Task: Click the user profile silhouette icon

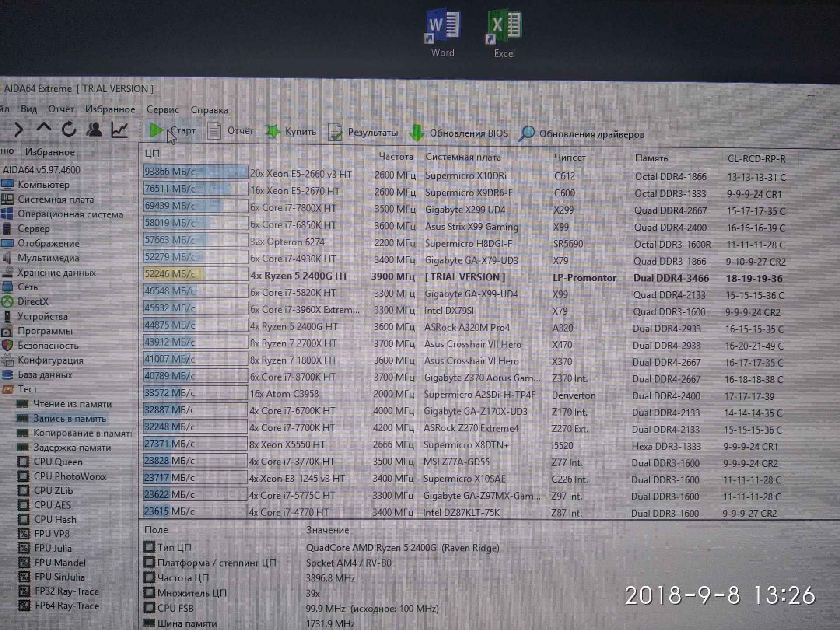Action: click(x=94, y=129)
